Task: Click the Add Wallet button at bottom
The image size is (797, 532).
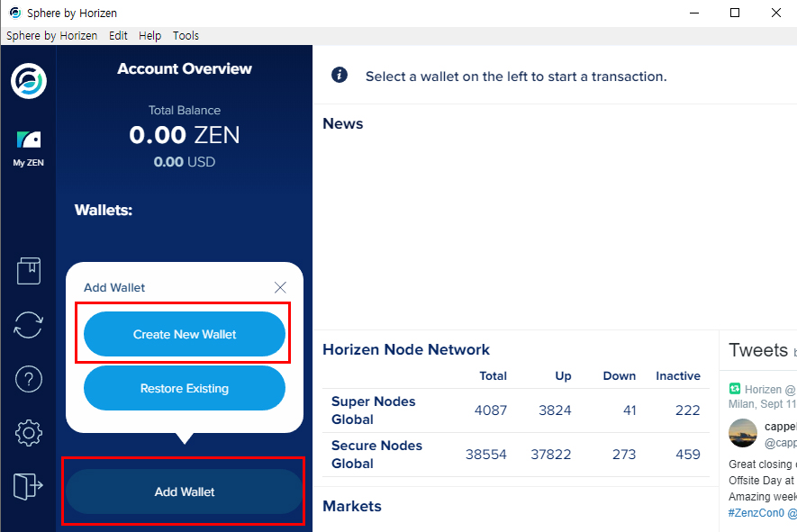Action: click(185, 491)
